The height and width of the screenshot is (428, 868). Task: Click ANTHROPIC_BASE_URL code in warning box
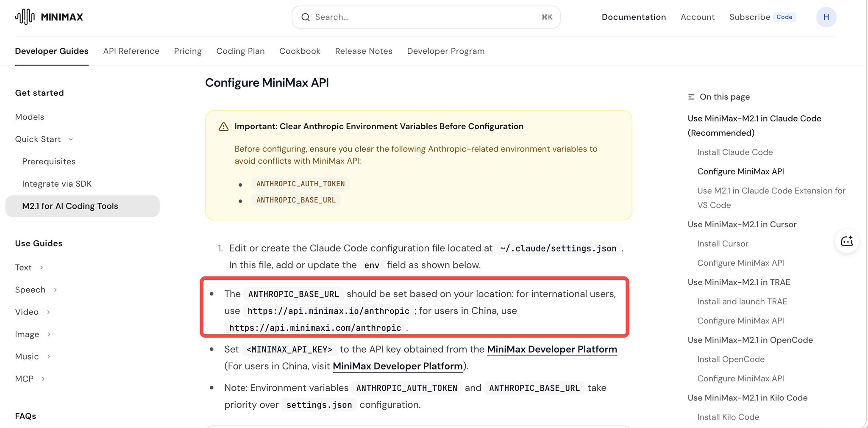(296, 200)
